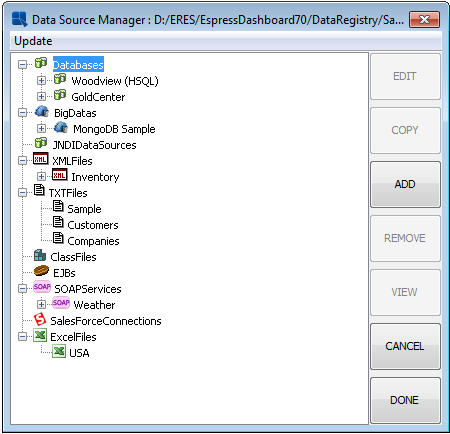Click the TXTFiles document icon
Viewport: 450px width, 434px height.
39,191
